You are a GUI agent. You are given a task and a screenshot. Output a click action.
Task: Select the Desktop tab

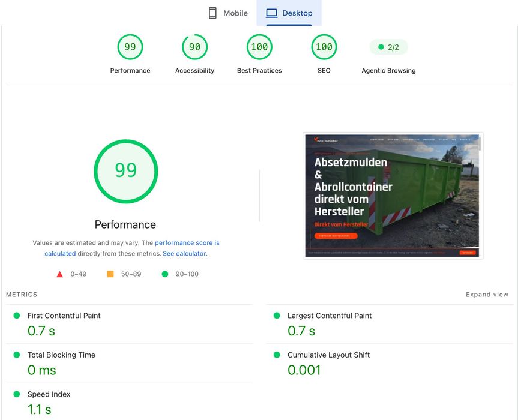289,13
